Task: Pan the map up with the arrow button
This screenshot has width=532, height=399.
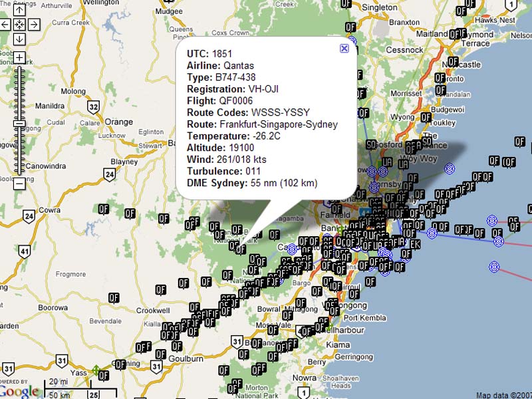Action: click(19, 10)
